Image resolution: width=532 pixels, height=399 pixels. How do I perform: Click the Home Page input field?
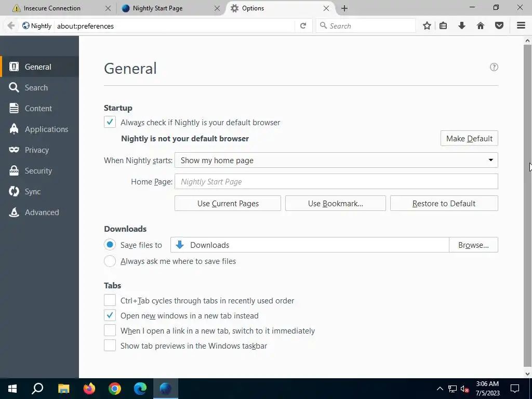[336, 181]
